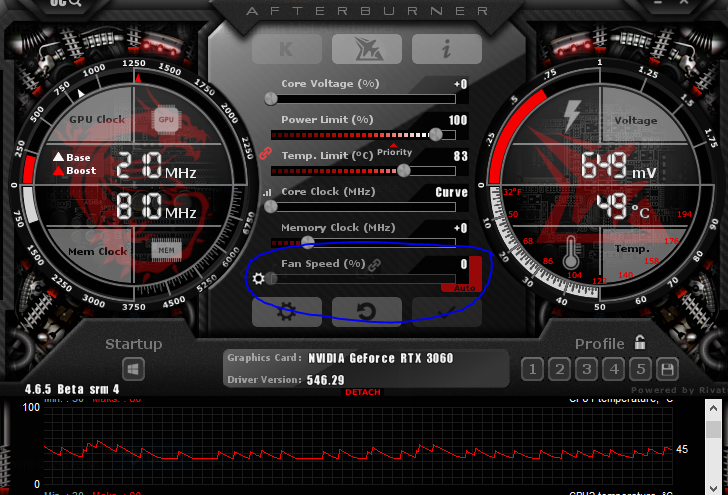Click the DETACH monitor link
The height and width of the screenshot is (495, 728).
coord(363,392)
